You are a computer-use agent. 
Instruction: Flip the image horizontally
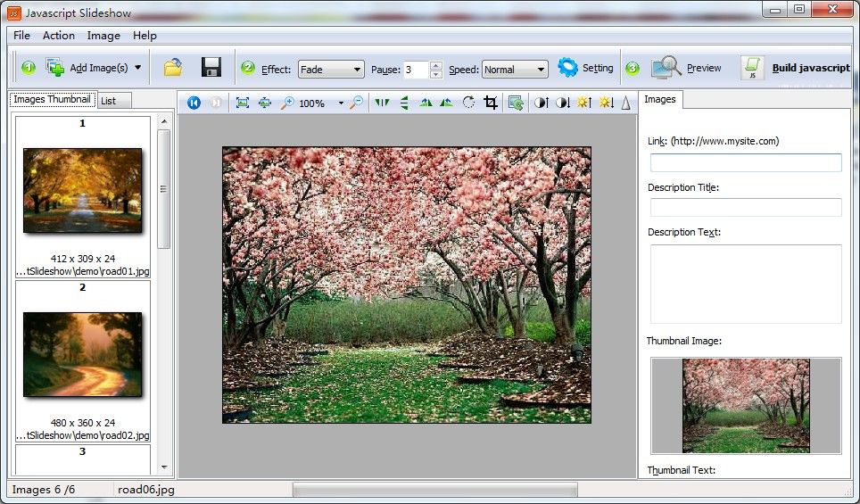[383, 103]
